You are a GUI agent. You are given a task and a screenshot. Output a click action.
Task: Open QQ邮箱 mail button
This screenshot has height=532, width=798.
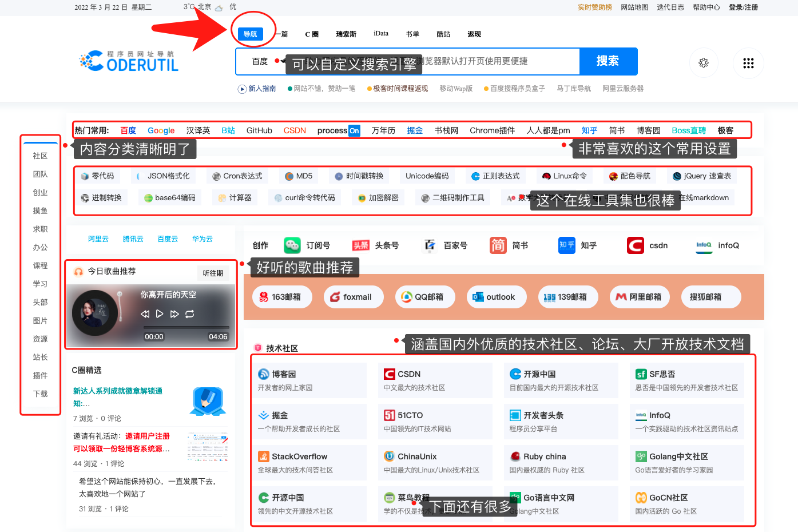(x=426, y=297)
